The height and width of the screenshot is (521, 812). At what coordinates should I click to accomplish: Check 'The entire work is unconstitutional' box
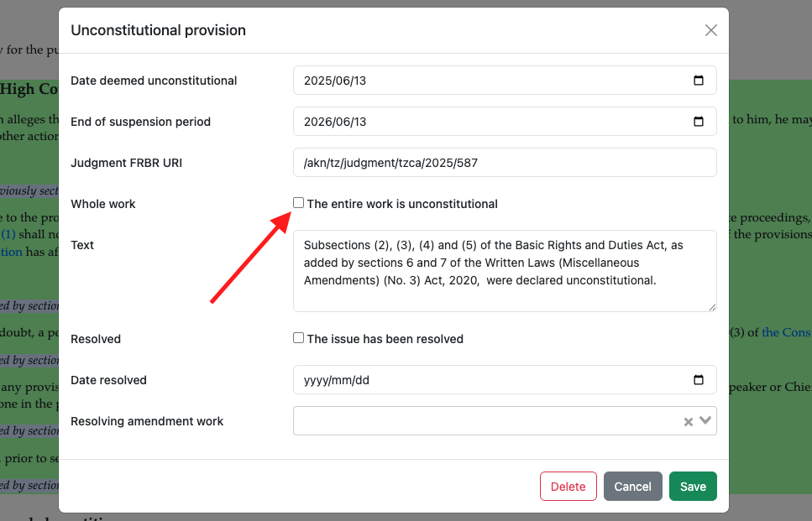(x=298, y=203)
